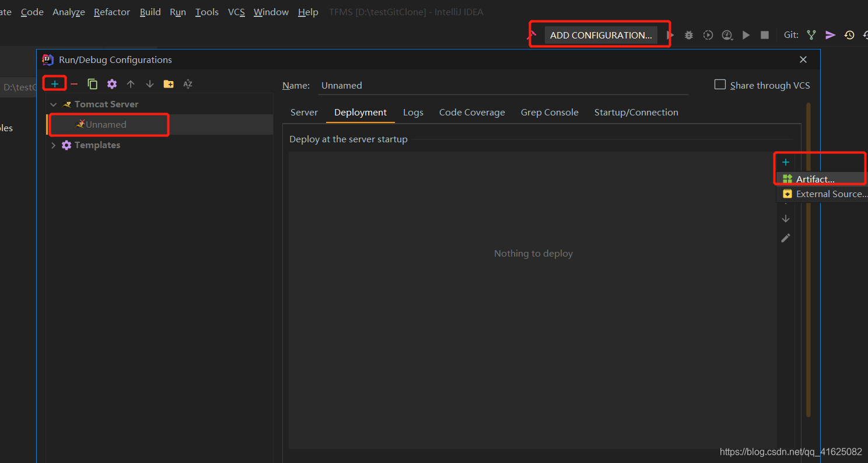Open the Analyze menu
The image size is (868, 463).
(x=69, y=12)
